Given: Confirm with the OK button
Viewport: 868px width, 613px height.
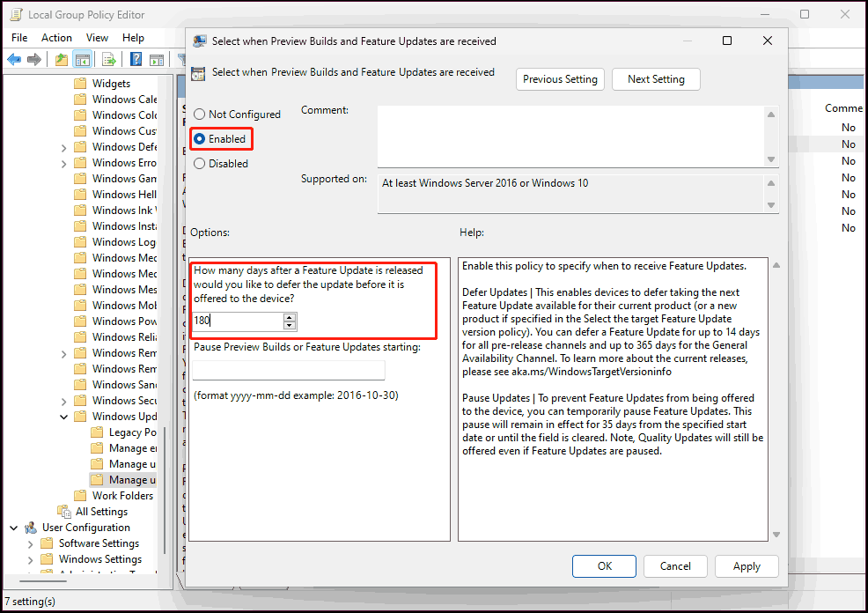Looking at the screenshot, I should pos(605,566).
